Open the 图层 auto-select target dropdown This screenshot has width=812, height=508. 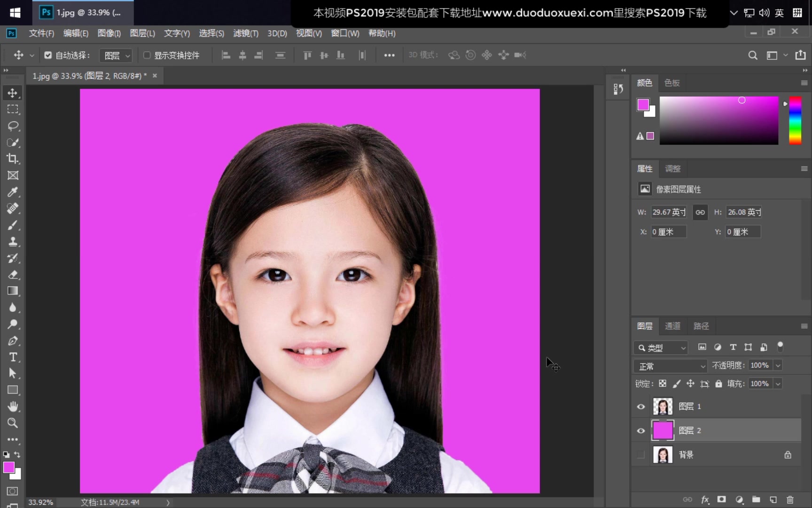(117, 56)
